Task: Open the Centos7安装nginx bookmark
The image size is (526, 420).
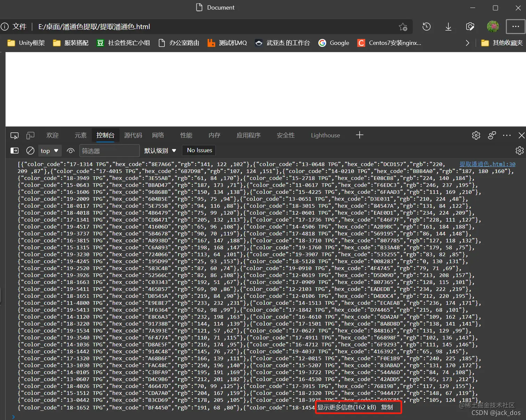Action: 389,43
